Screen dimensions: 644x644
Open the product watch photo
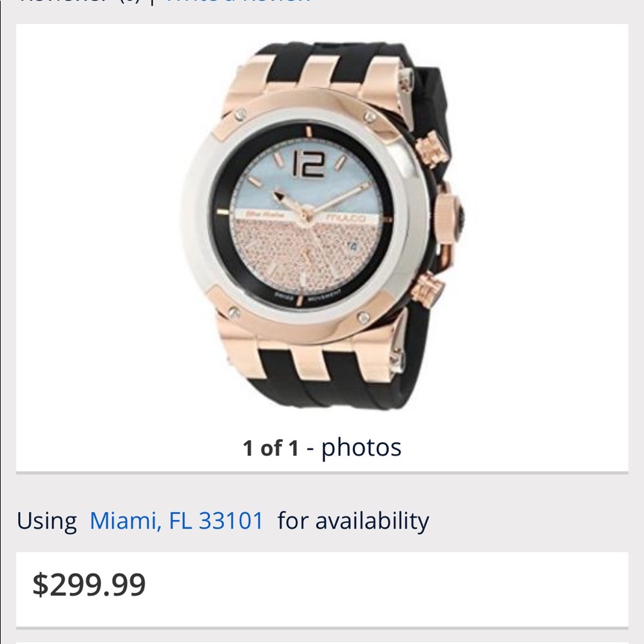pos(322,225)
